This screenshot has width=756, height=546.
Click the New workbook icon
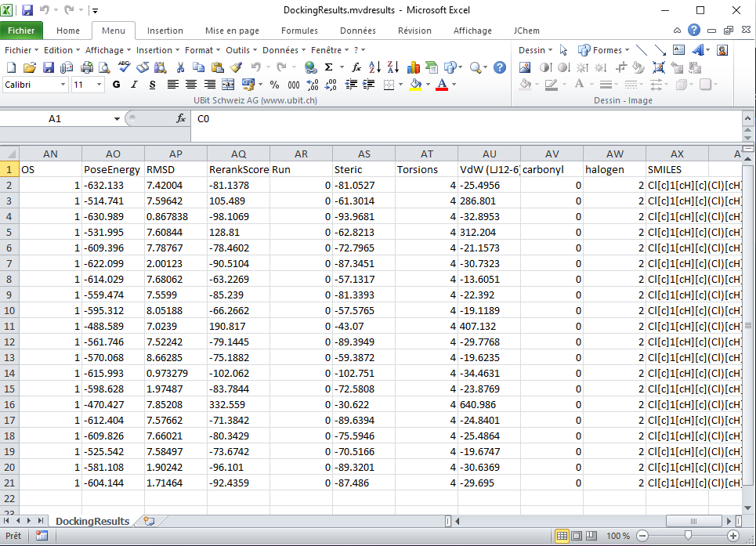11,68
